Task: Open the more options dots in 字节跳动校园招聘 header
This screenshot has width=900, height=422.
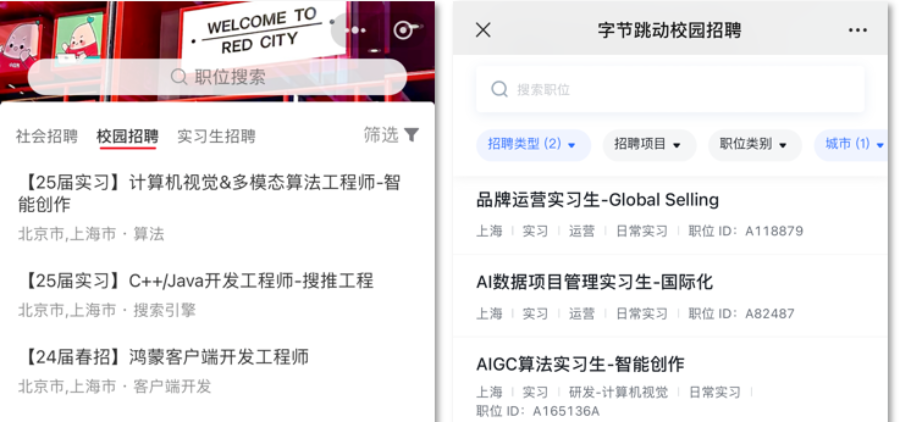Action: click(858, 30)
